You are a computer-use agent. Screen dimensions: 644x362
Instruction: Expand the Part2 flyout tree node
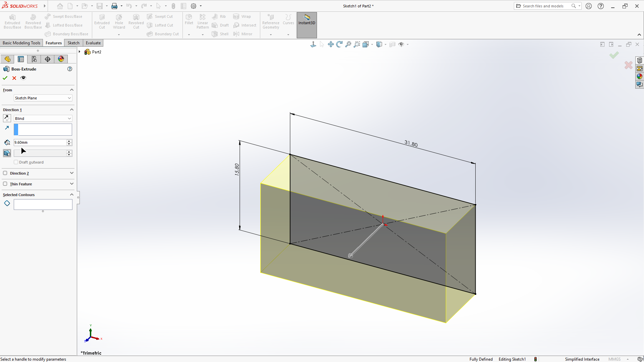click(79, 52)
